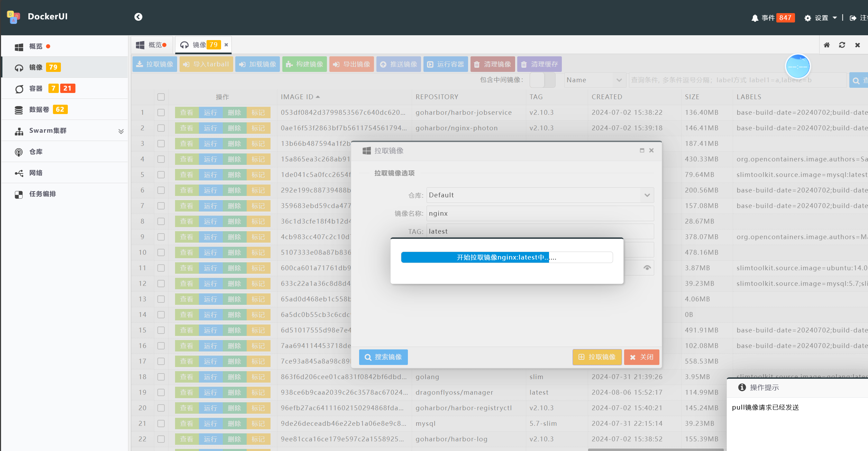
Task: Open the 仓库 Default dropdown arrow
Action: tap(647, 195)
